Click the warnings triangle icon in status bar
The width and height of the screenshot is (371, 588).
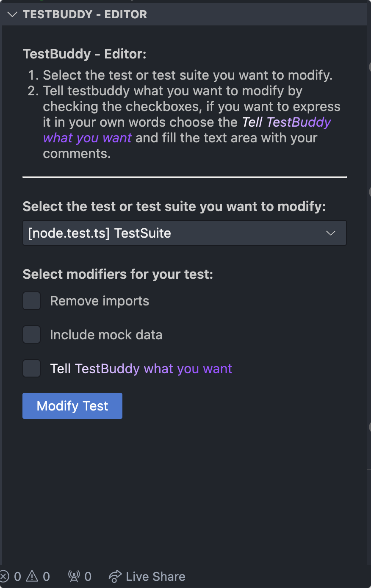[x=32, y=577]
